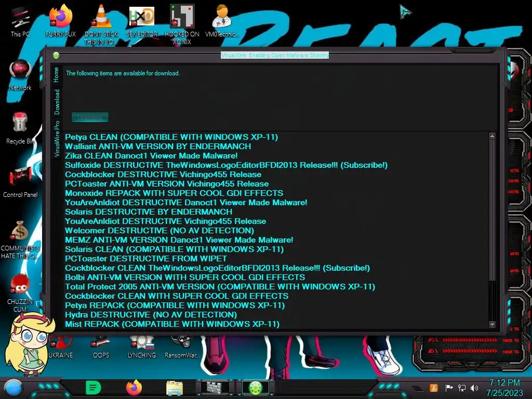Open File Explorer from the taskbar
Image resolution: width=532 pixels, height=399 pixels.
(x=175, y=388)
